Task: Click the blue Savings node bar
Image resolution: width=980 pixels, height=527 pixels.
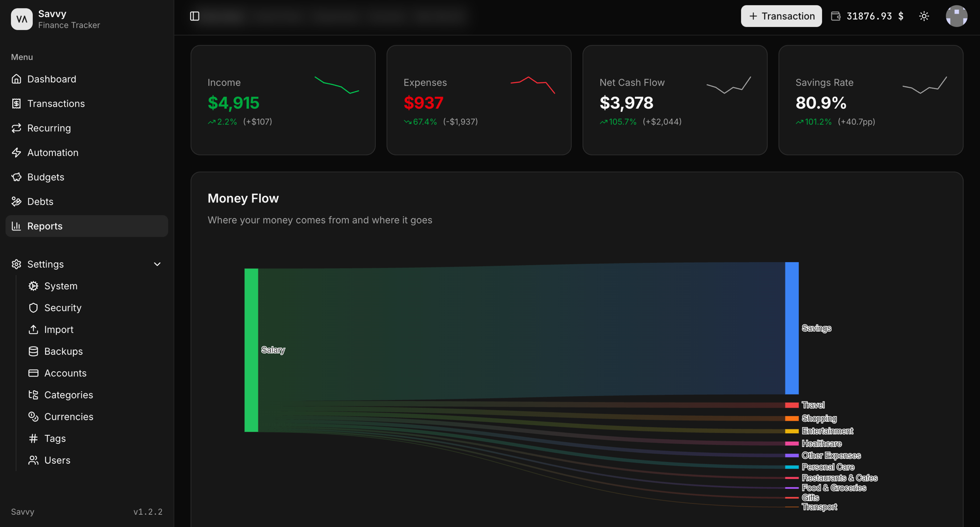Action: [x=792, y=328]
